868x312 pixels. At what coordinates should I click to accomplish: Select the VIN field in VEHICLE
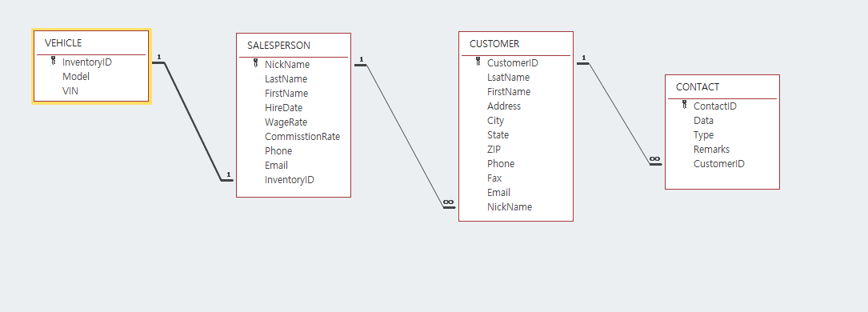(x=70, y=90)
